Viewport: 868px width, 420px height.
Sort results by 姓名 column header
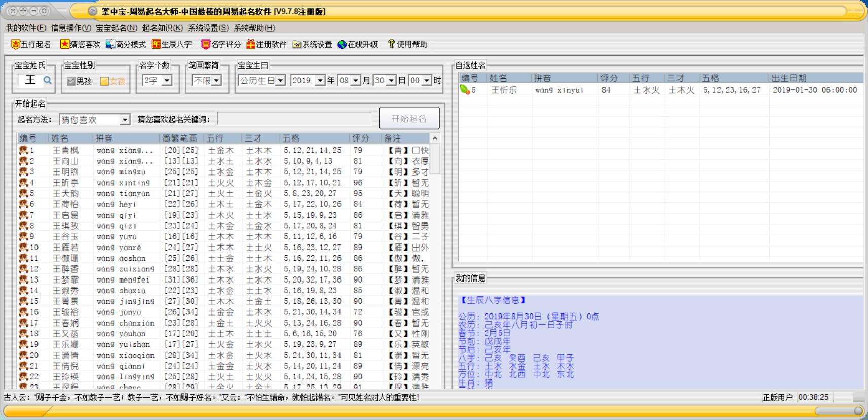click(x=71, y=138)
